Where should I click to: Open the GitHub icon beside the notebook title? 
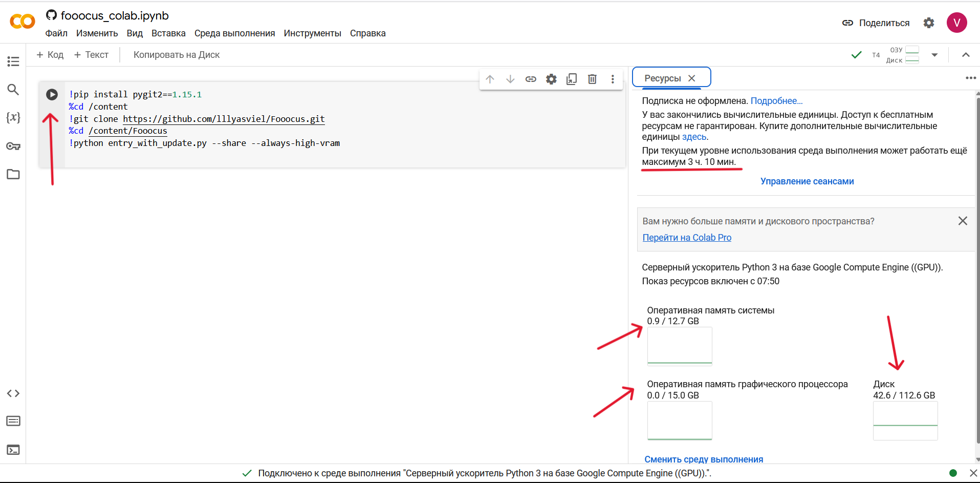(x=51, y=15)
